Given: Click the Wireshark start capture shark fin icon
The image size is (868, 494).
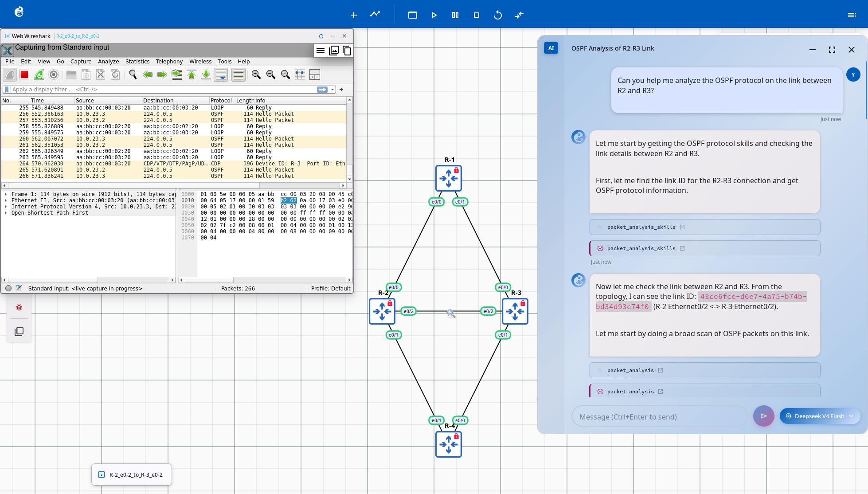Looking at the screenshot, I should (x=10, y=74).
